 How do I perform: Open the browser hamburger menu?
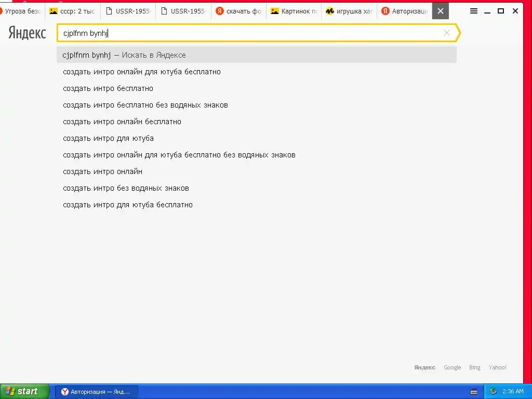[474, 11]
